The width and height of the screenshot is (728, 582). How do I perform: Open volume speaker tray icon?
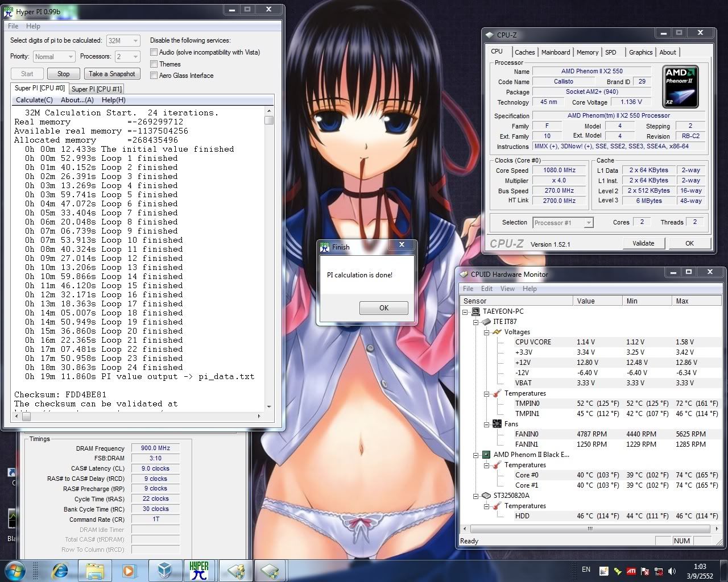click(x=673, y=571)
